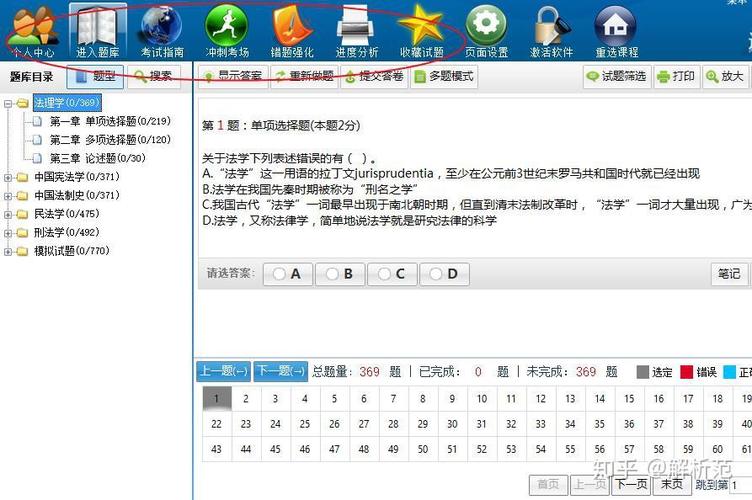752x500 pixels.
Task: Enable 多题模式 toolbar button
Action: [444, 77]
